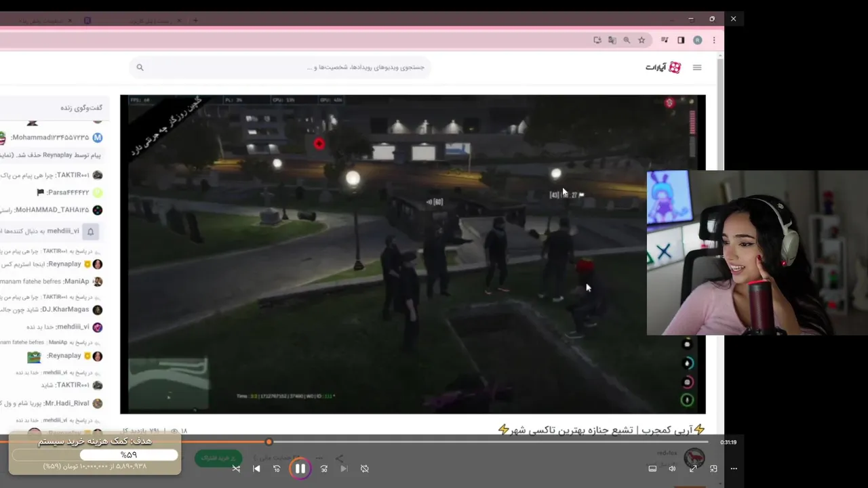
Task: Toggle the browser side panel
Action: click(x=681, y=40)
